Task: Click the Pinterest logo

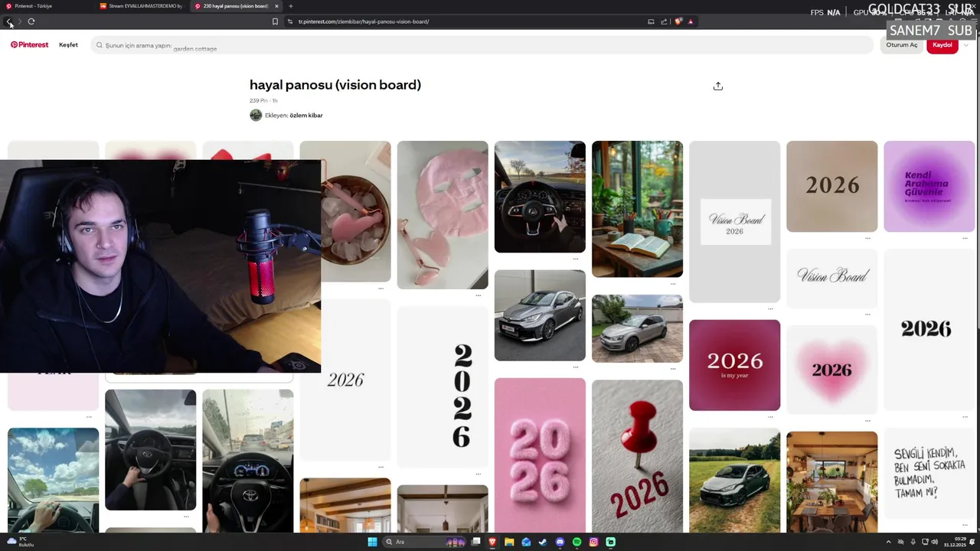Action: (x=29, y=45)
